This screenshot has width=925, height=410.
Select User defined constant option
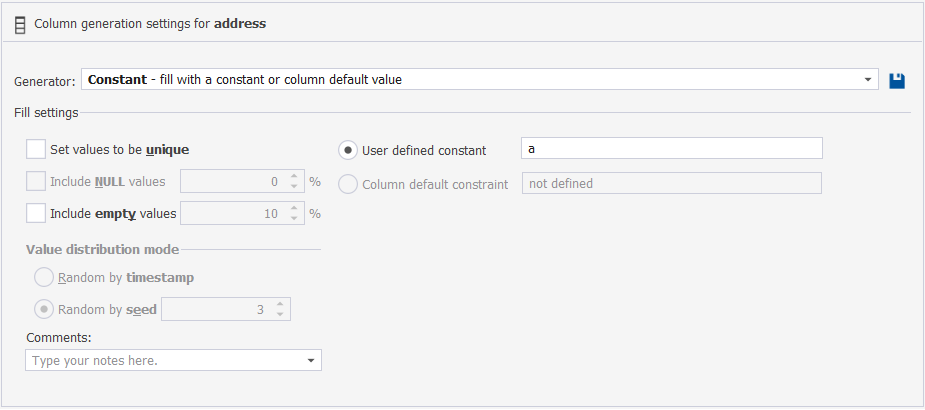coord(348,150)
